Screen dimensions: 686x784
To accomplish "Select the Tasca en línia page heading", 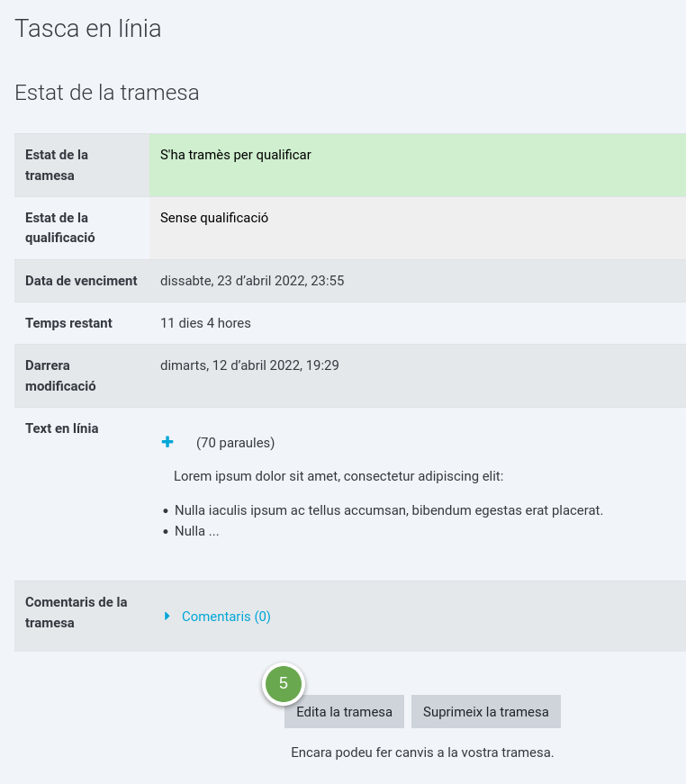I will pos(88,29).
